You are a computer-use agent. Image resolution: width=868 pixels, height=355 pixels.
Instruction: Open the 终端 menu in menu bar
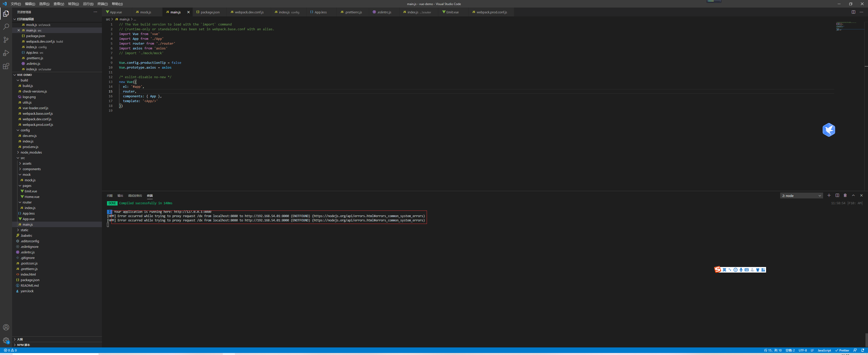click(x=102, y=4)
